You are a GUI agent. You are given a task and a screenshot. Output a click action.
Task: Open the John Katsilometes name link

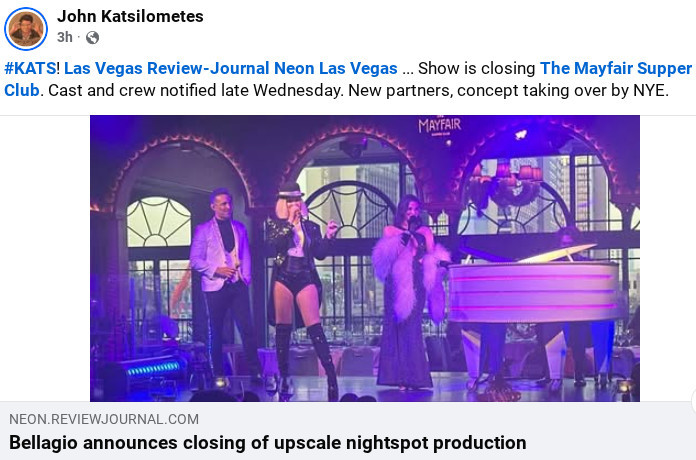click(x=130, y=16)
